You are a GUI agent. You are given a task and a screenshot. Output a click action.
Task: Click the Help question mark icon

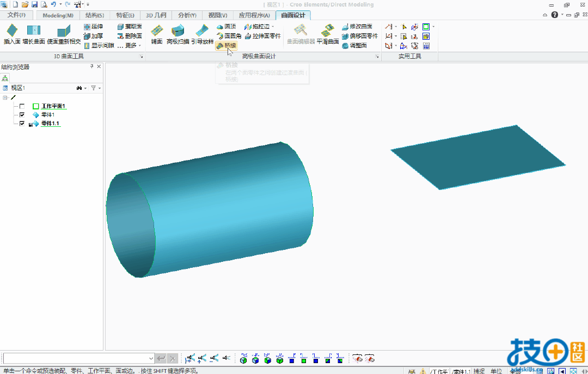click(555, 15)
